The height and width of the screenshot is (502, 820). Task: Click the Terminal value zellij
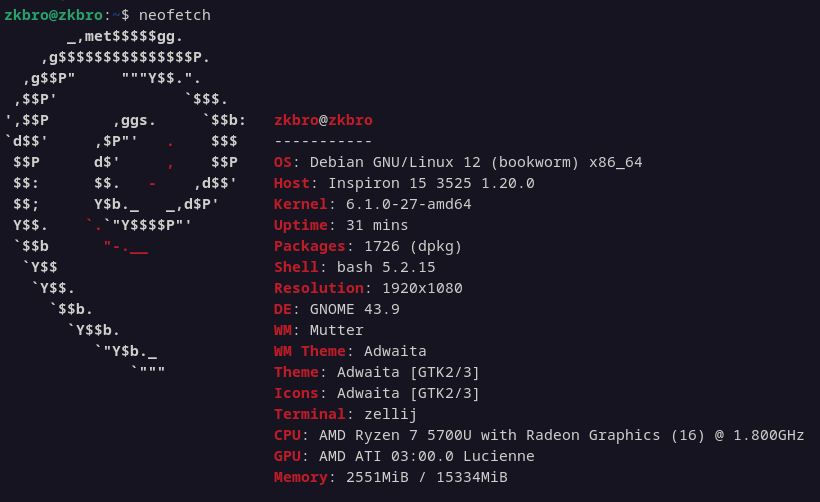391,414
